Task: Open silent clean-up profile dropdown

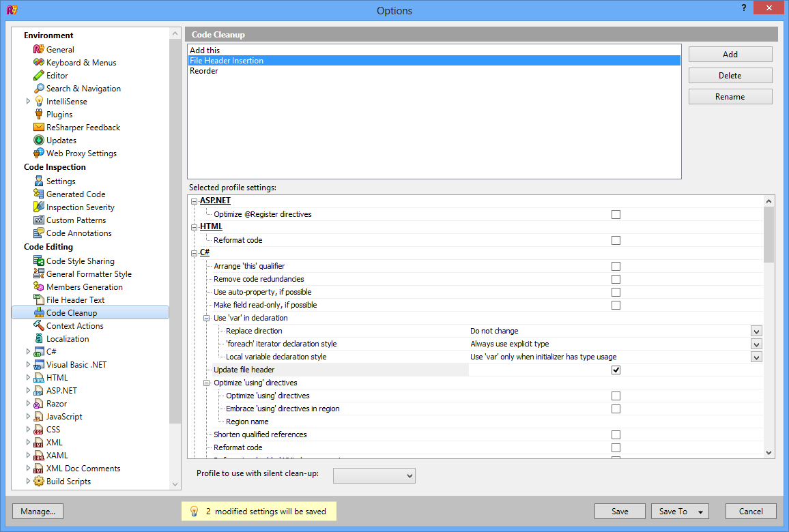Action: pos(373,475)
